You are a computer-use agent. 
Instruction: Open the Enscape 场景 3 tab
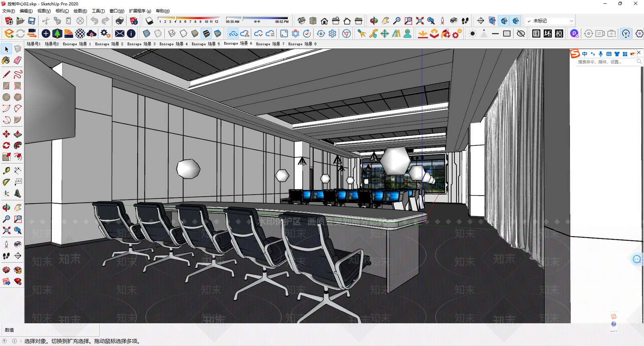coord(141,43)
